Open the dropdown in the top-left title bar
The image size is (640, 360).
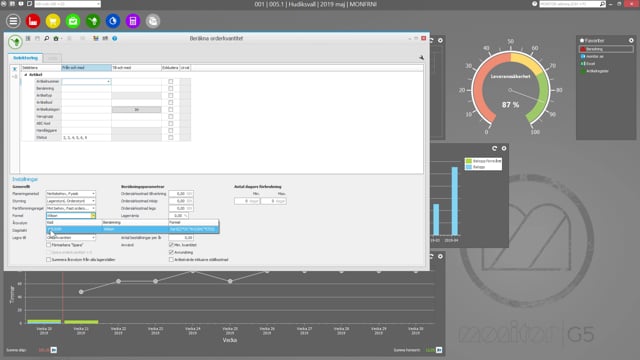pos(98,4)
